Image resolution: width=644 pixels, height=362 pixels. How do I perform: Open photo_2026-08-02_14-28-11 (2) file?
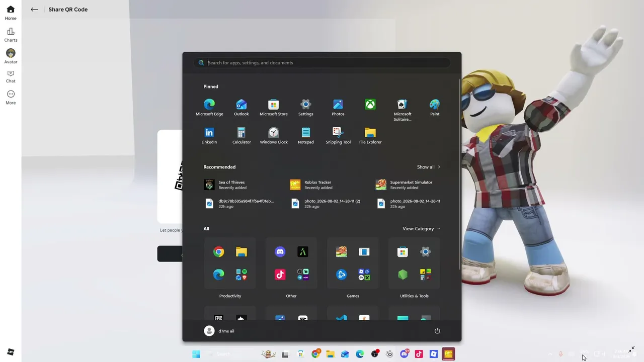[325, 204]
